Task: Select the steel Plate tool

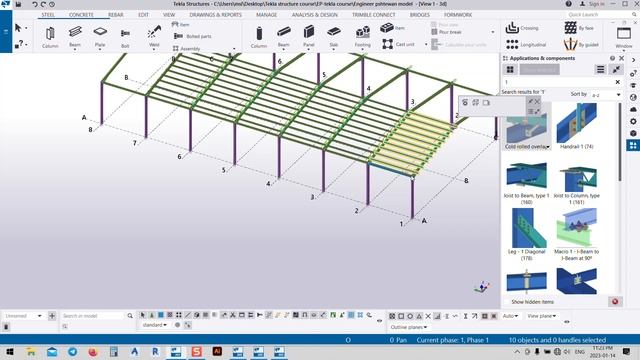Action: tap(100, 37)
